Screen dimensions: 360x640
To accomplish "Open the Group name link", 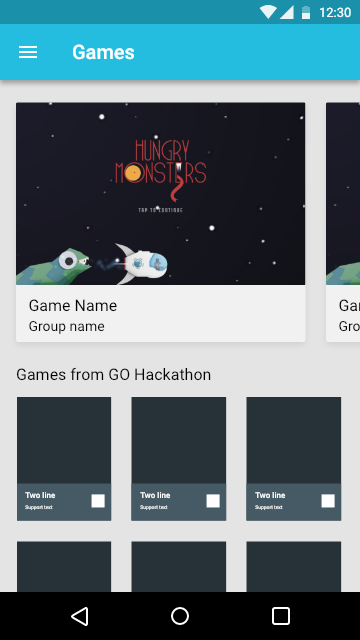I will click(67, 327).
